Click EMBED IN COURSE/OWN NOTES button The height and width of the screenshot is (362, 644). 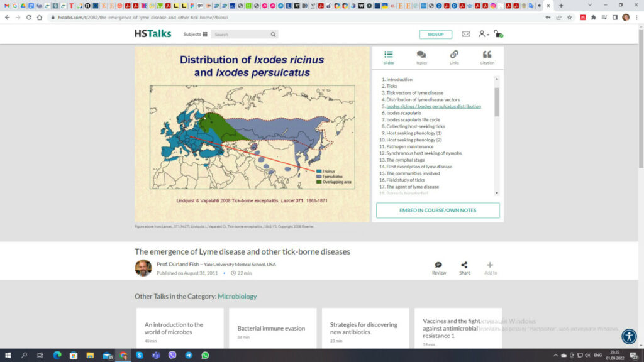click(438, 211)
